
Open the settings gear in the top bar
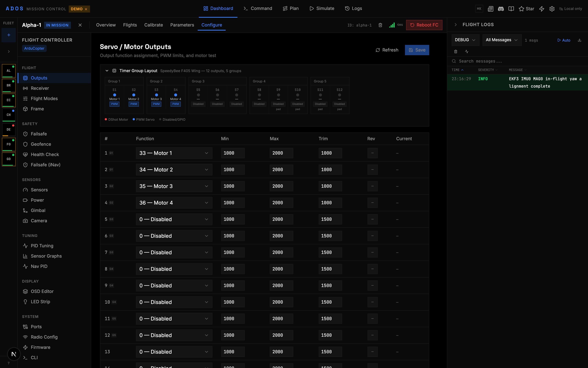tap(552, 9)
